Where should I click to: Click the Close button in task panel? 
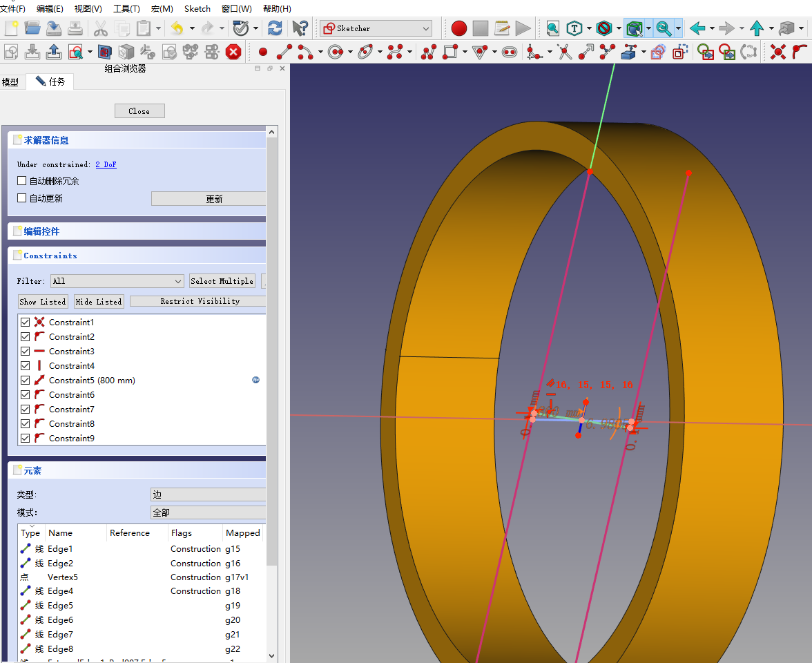tap(139, 110)
